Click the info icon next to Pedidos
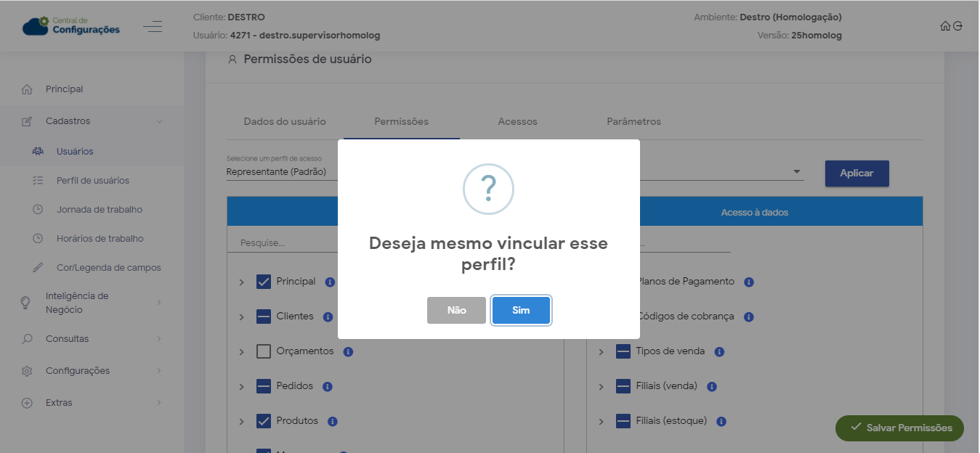The image size is (980, 453). (327, 386)
